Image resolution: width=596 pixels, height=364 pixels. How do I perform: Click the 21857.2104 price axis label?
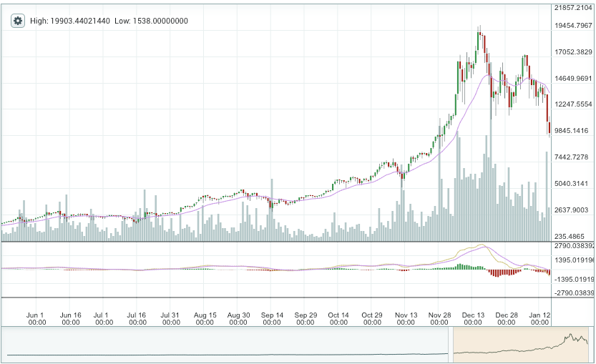pyautogui.click(x=573, y=8)
